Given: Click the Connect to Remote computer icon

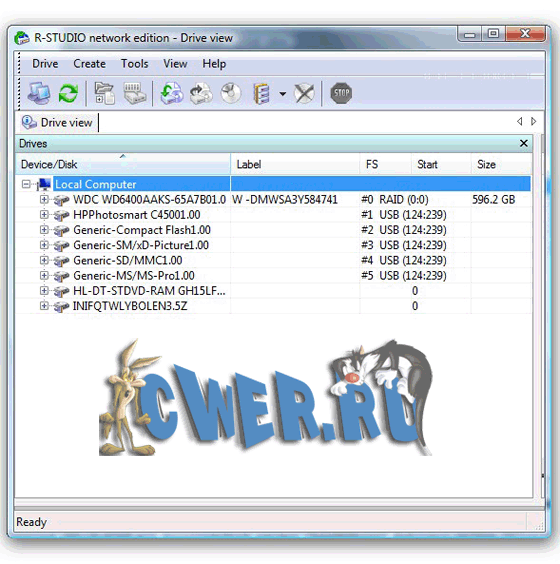Looking at the screenshot, I should click(39, 93).
